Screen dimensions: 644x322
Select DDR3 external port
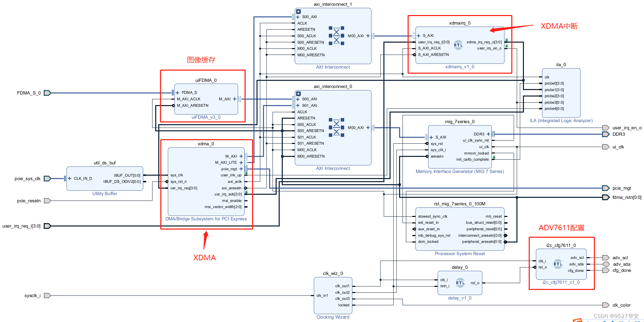pyautogui.click(x=606, y=134)
